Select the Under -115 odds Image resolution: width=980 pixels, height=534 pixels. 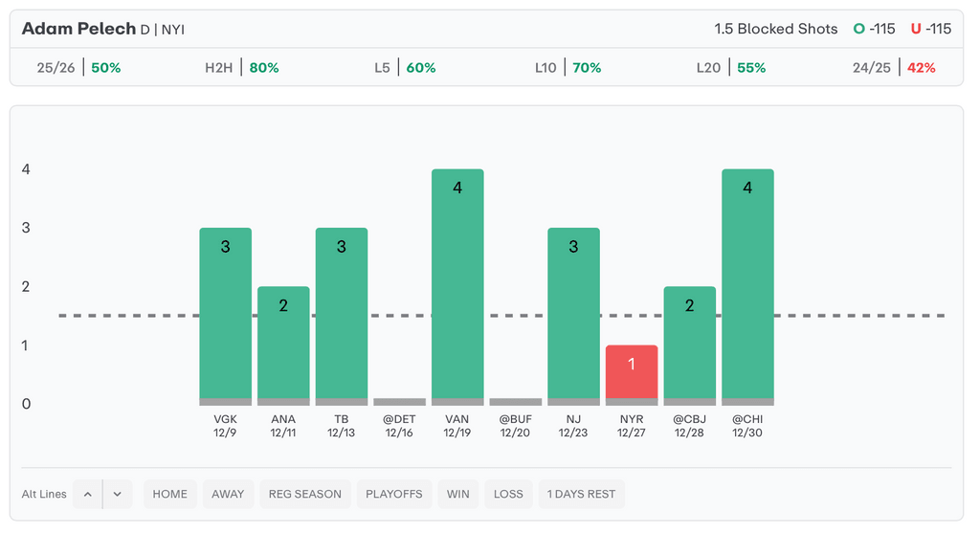(931, 29)
